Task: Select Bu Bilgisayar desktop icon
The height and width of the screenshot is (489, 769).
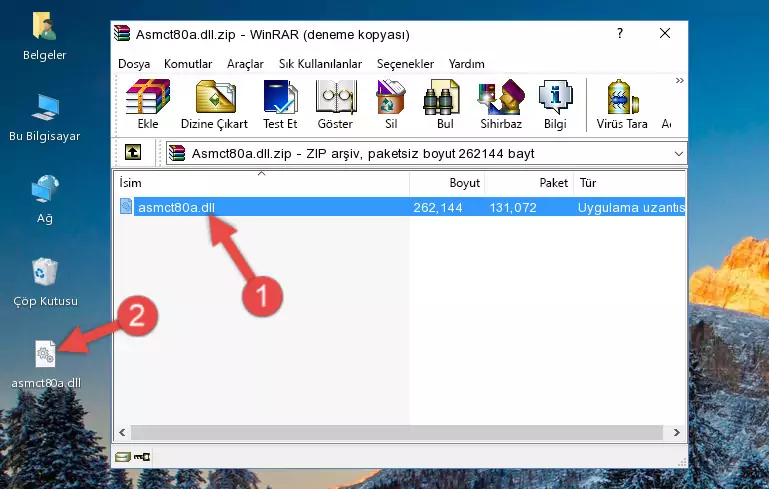Action: (44, 118)
